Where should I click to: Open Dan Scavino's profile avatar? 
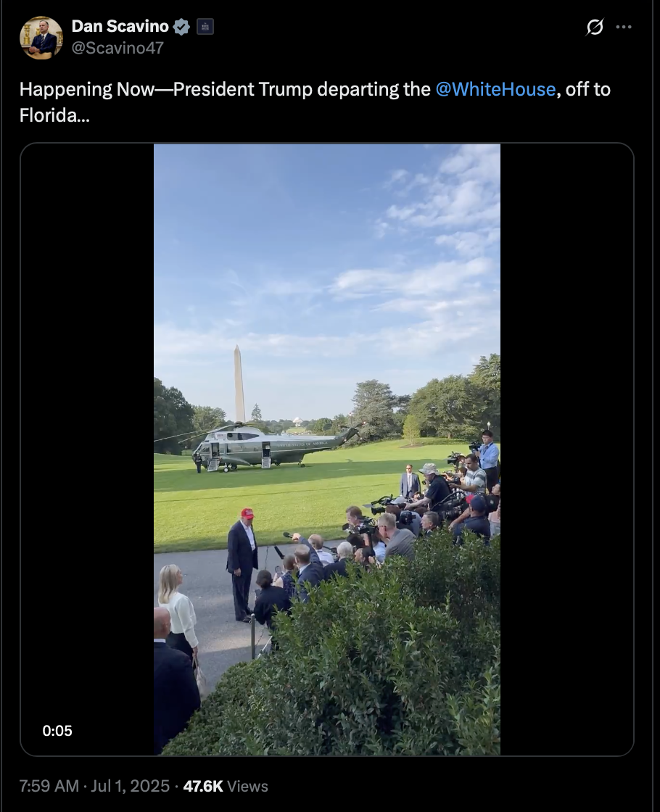41,38
